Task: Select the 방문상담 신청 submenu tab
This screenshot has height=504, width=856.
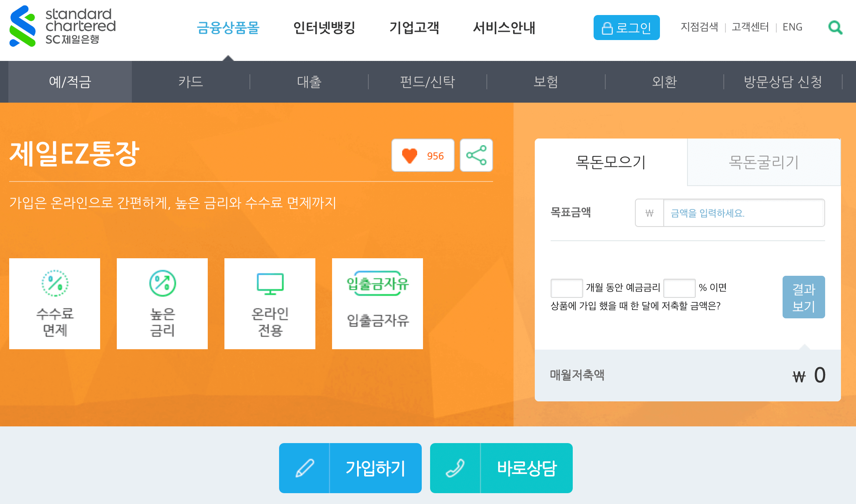Action: (783, 82)
